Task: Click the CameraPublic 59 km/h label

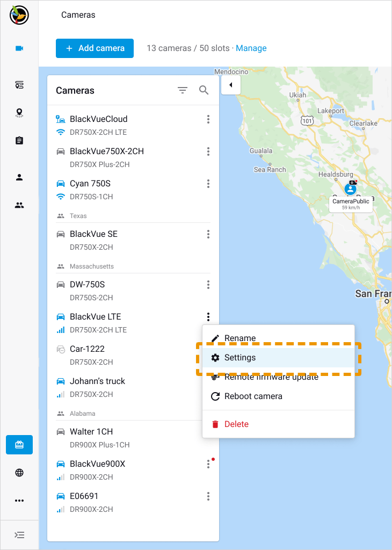Action: [351, 204]
